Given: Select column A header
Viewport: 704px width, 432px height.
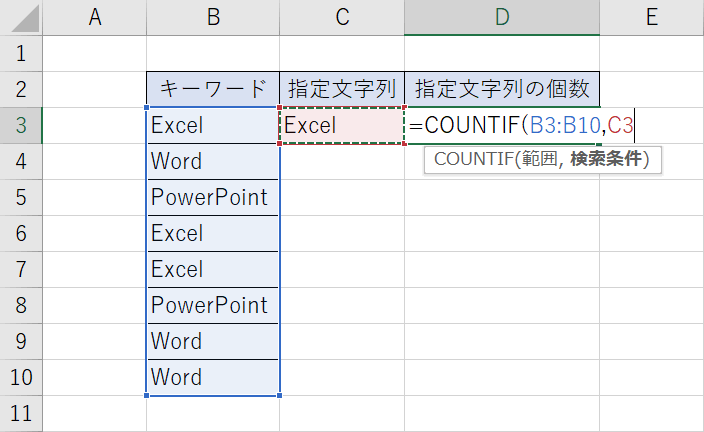Looking at the screenshot, I should point(95,18).
